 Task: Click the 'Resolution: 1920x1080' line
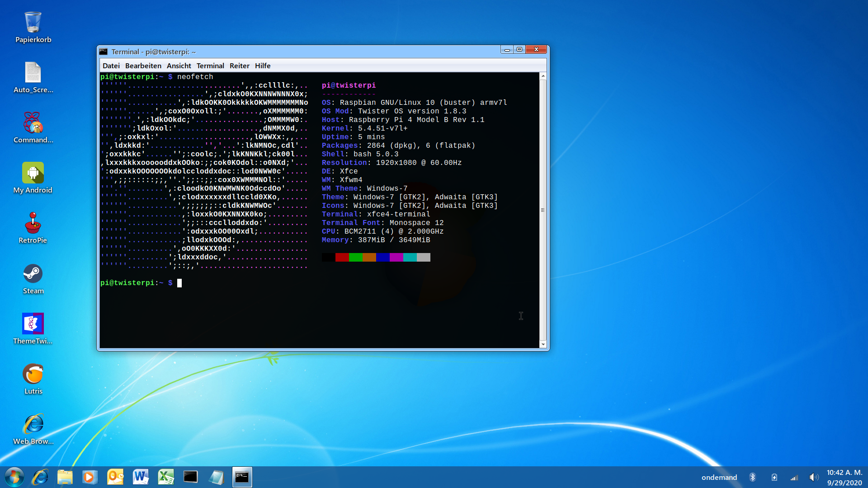tap(392, 163)
